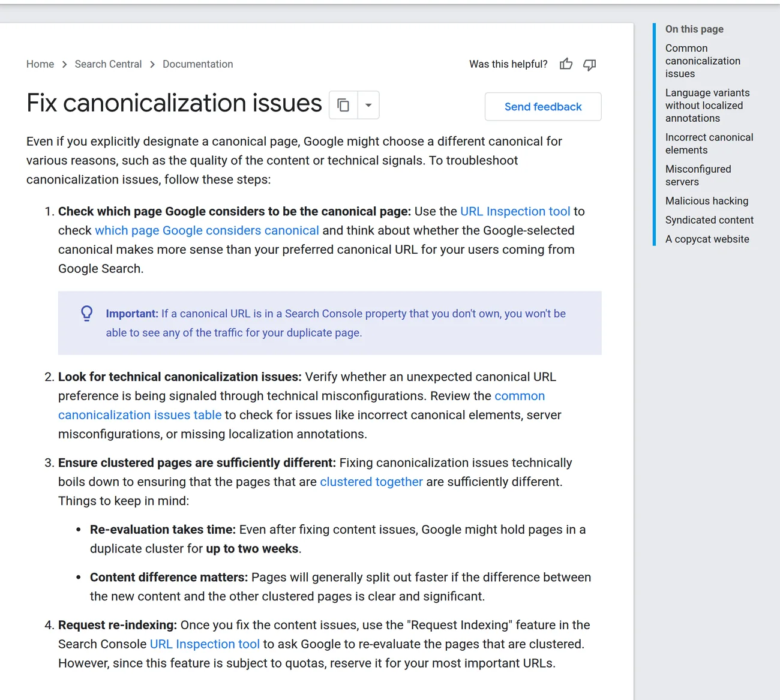
Task: Click 'Look for technical canonicalization issues:' bold text
Action: tap(180, 377)
